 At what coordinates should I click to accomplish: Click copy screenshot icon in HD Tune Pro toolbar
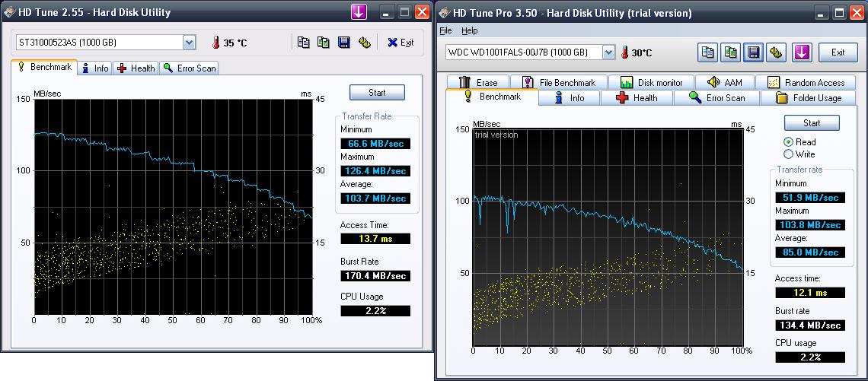click(731, 52)
